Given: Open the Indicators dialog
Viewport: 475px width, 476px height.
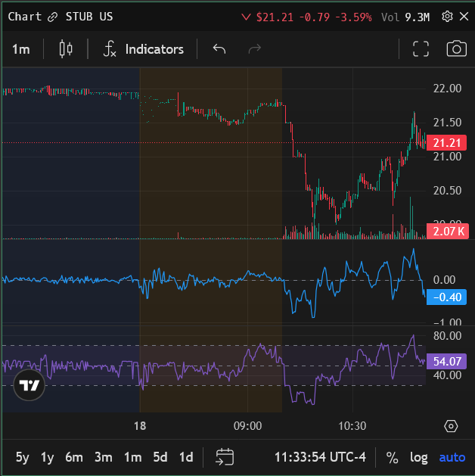Looking at the screenshot, I should tap(154, 49).
